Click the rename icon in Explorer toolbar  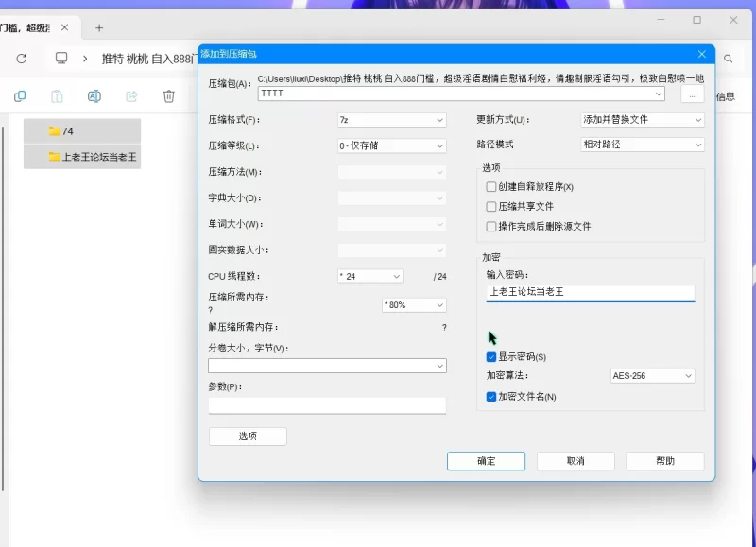(x=94, y=95)
